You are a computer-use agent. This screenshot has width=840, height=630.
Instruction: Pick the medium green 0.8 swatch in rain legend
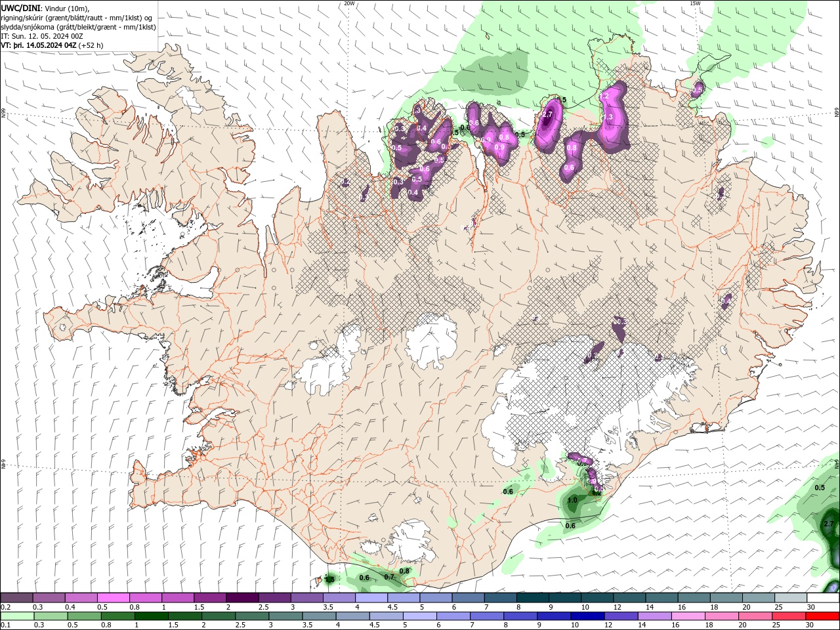point(117,616)
